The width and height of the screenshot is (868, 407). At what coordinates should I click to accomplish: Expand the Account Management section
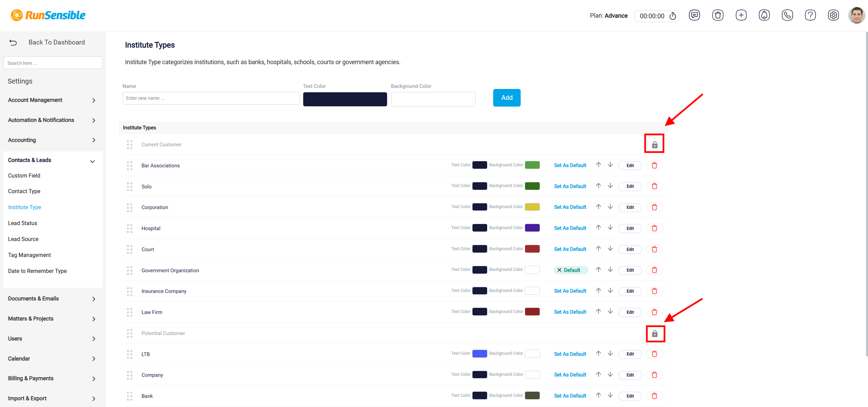(52, 100)
